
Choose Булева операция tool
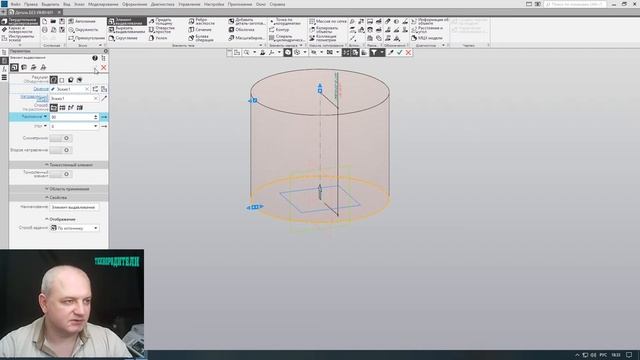(x=201, y=38)
